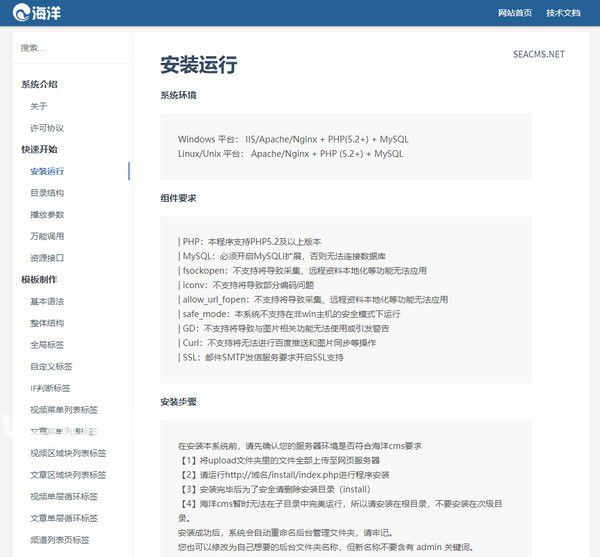
Task: Click the 安装运行 page title
Action: tap(199, 64)
